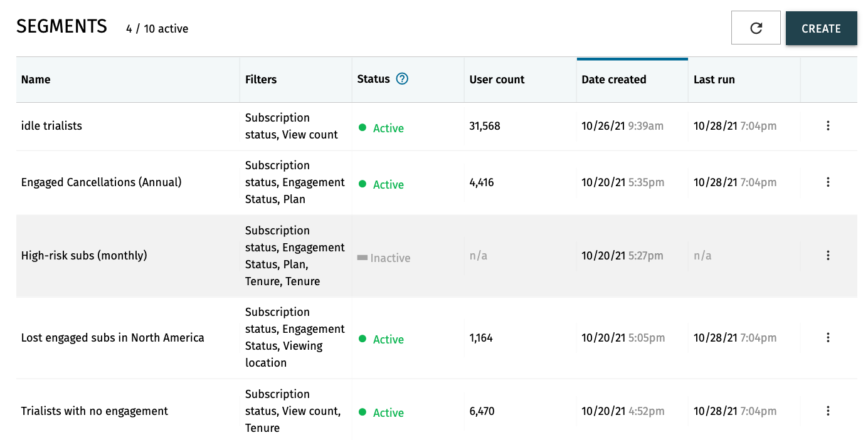
Task: Click the user count 1,164
Action: 481,338
